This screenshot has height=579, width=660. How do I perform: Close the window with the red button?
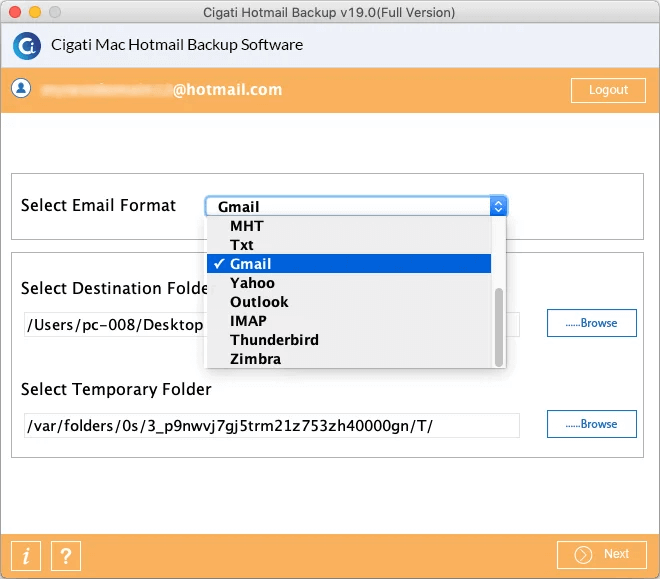coord(15,12)
